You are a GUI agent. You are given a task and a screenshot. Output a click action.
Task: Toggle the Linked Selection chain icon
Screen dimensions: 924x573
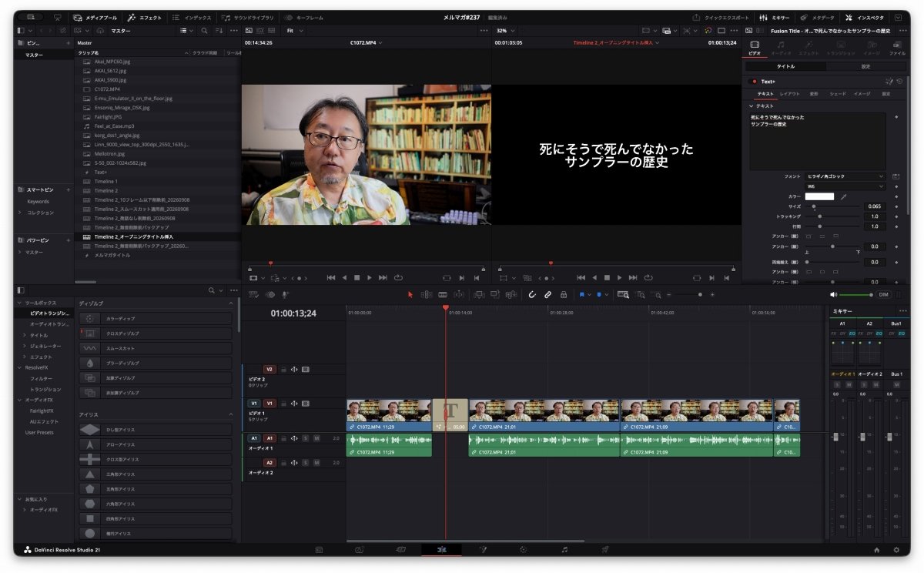[x=547, y=294]
